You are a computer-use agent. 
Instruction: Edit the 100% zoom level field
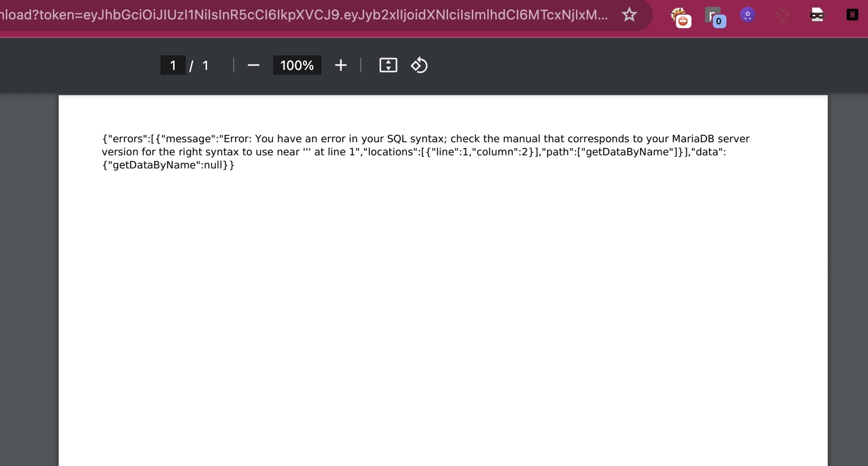pyautogui.click(x=297, y=65)
